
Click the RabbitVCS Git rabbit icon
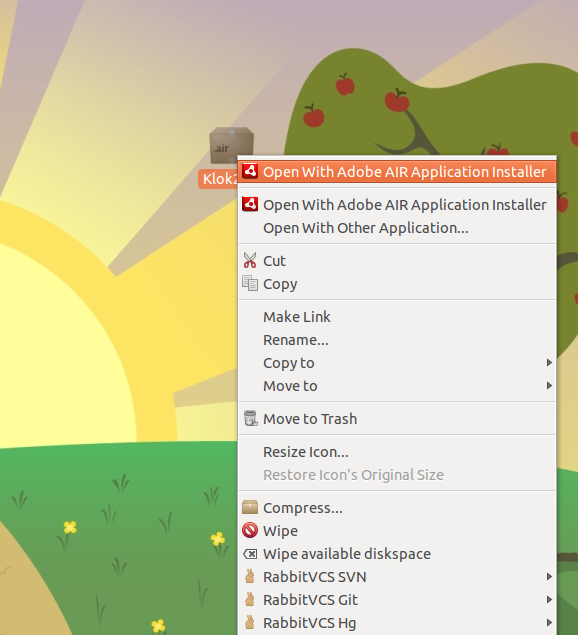point(250,599)
